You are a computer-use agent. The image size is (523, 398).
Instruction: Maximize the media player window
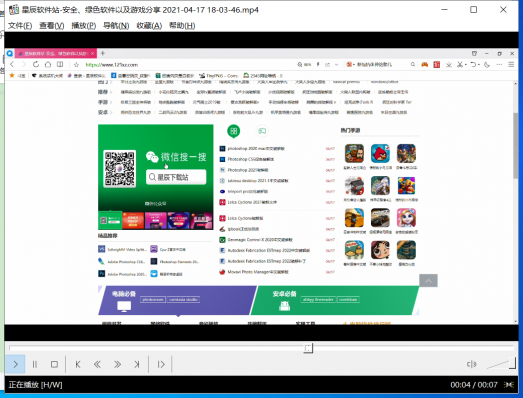(x=474, y=10)
